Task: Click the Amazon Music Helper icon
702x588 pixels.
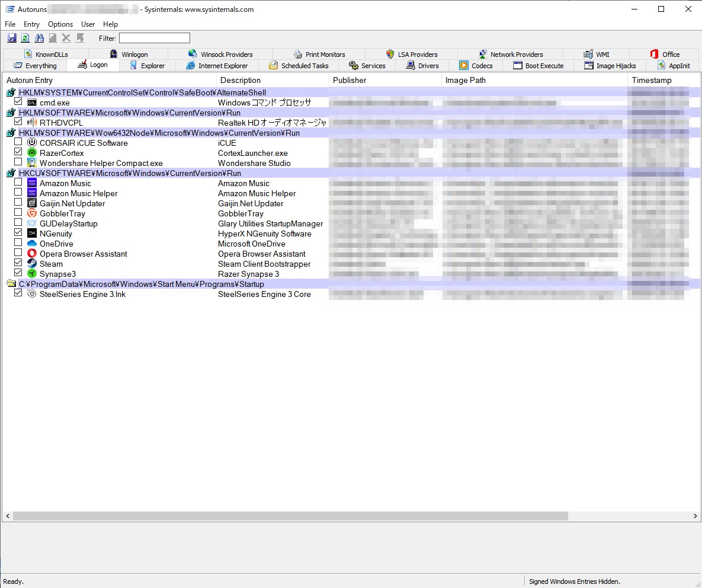Action: pyautogui.click(x=32, y=193)
